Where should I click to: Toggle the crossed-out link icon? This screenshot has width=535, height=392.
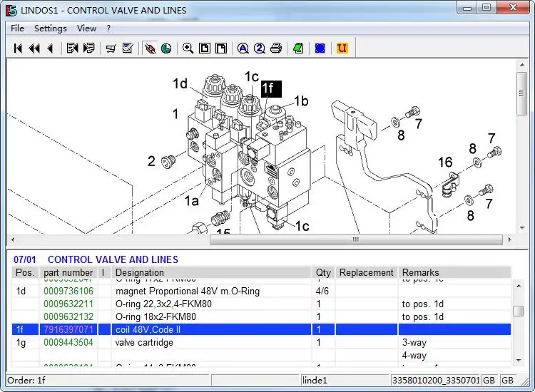[x=150, y=48]
